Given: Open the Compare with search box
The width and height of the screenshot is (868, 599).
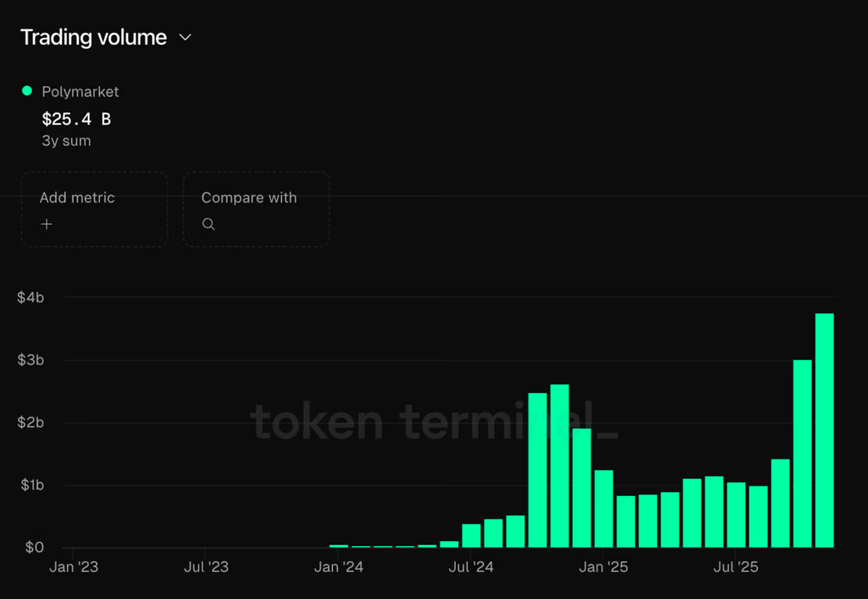Looking at the screenshot, I should click(256, 209).
